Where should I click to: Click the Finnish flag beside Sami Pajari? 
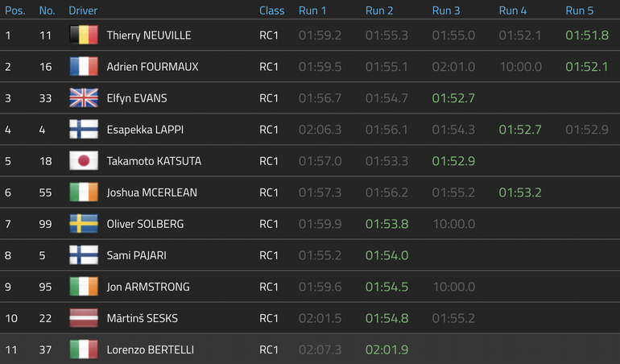click(84, 255)
